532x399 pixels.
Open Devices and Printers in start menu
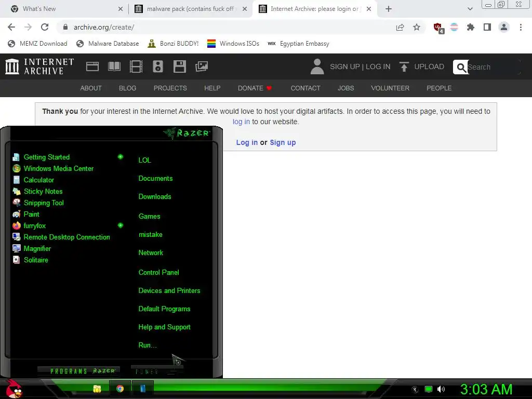coord(169,291)
